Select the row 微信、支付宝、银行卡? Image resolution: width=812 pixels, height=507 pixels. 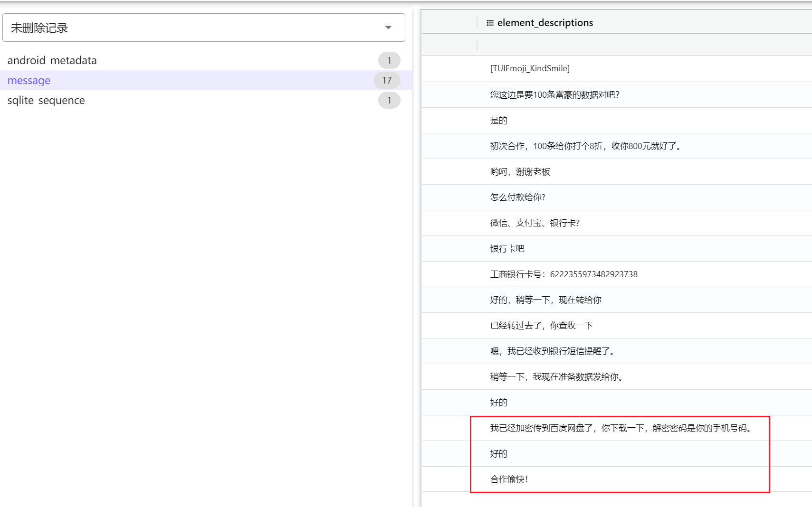[x=617, y=223]
